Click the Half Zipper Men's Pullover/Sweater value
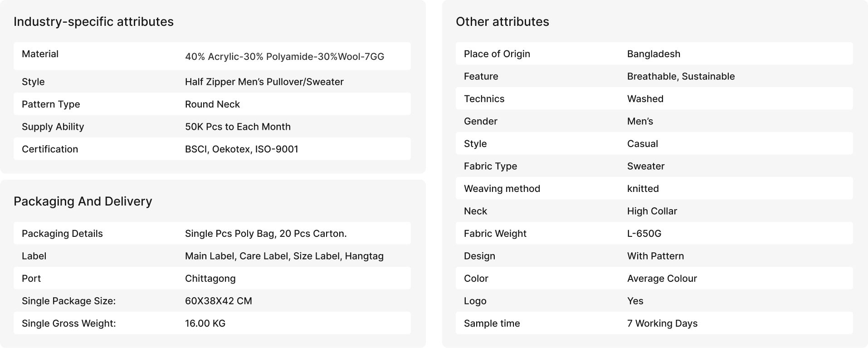The height and width of the screenshot is (348, 868). coord(264,82)
